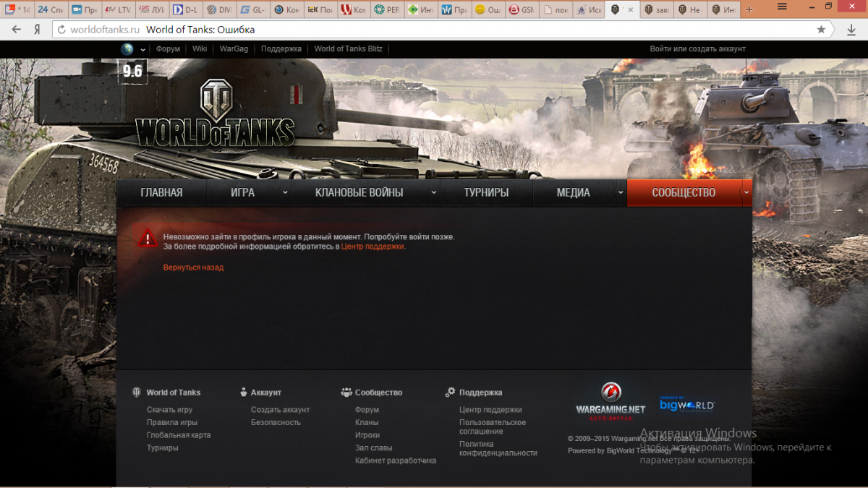Open footer link 'Кланы'
This screenshot has width=868, height=488.
(x=367, y=422)
